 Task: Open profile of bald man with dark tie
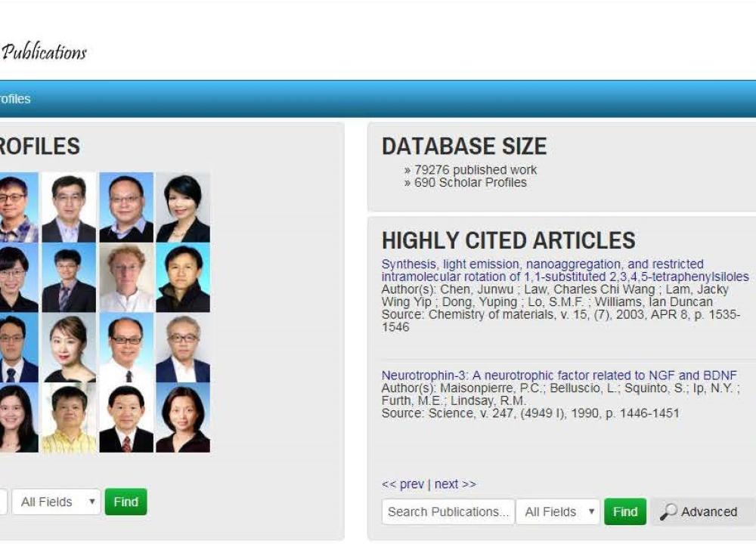click(x=125, y=348)
